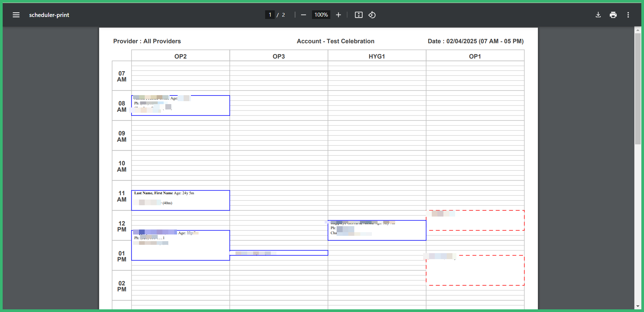Zoom out of the document
The image size is (644, 312).
pyautogui.click(x=303, y=15)
